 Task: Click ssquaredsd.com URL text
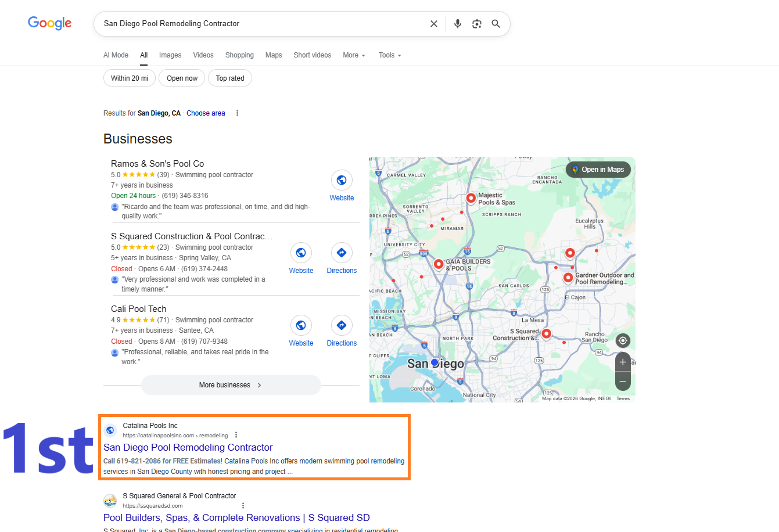153,506
